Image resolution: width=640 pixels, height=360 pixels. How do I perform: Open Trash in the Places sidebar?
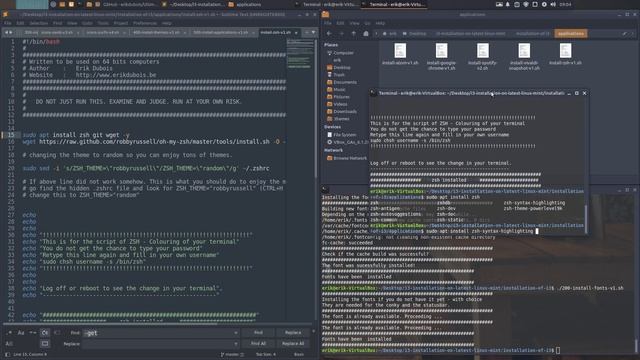(336, 75)
